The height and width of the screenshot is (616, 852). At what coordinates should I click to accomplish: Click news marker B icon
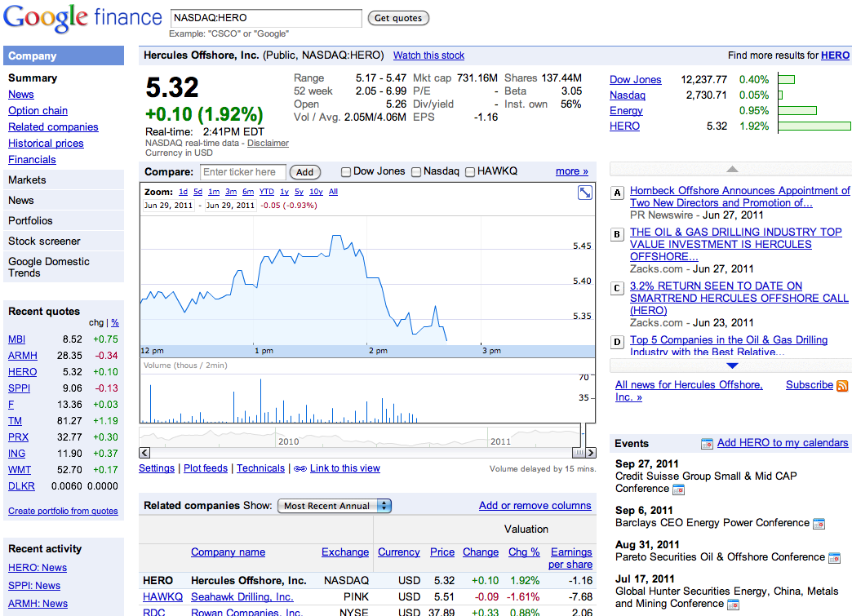tap(617, 234)
